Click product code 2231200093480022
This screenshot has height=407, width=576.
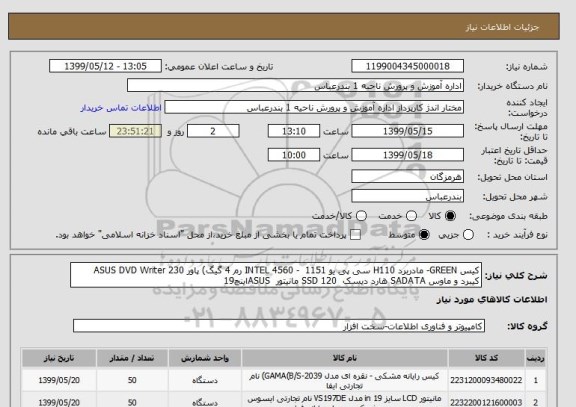pos(486,381)
